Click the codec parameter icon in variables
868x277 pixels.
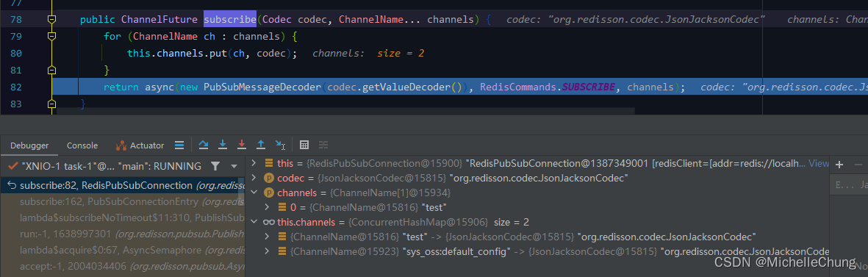268,178
